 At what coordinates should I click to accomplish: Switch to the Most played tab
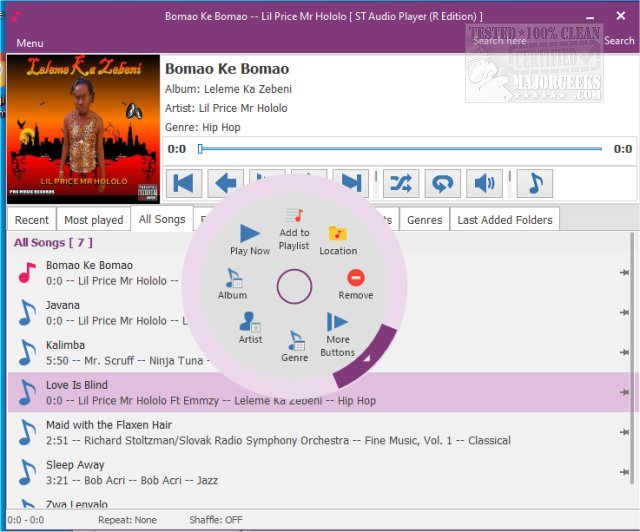pyautogui.click(x=94, y=220)
